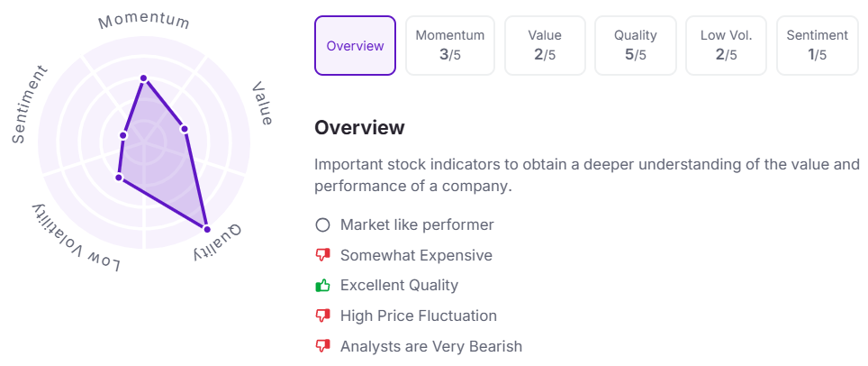Click the Low Volatility data point on radar
Viewport: 868px width, 366px height.
tap(119, 178)
